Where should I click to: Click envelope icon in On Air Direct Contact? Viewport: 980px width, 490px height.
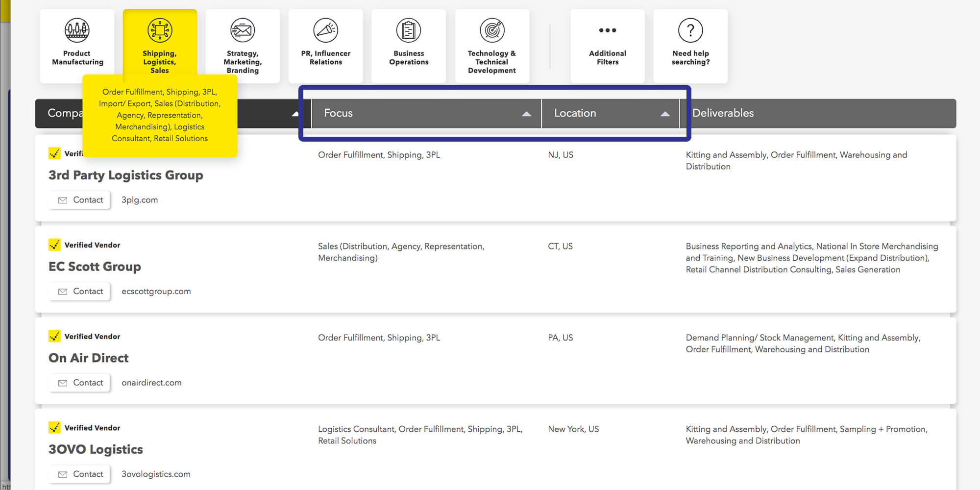pos(63,383)
